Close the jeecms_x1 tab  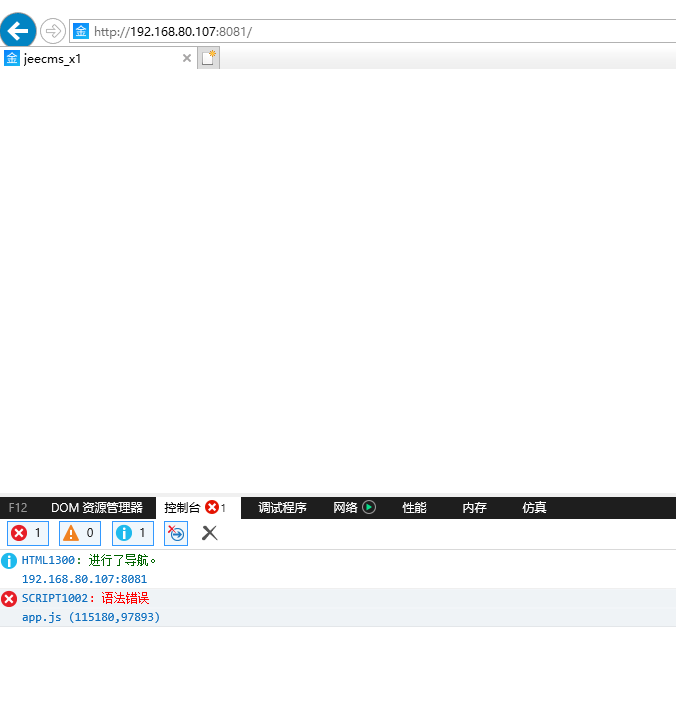187,58
